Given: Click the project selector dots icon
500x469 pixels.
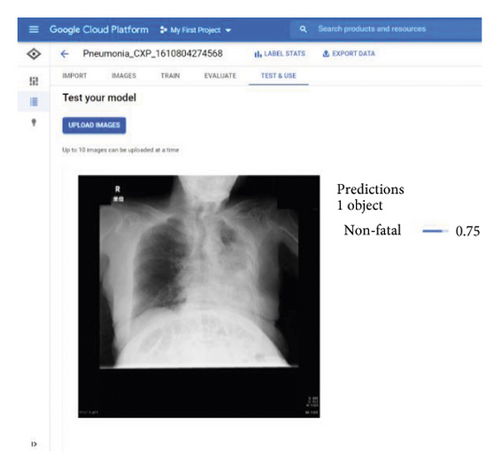Looking at the screenshot, I should pyautogui.click(x=163, y=30).
